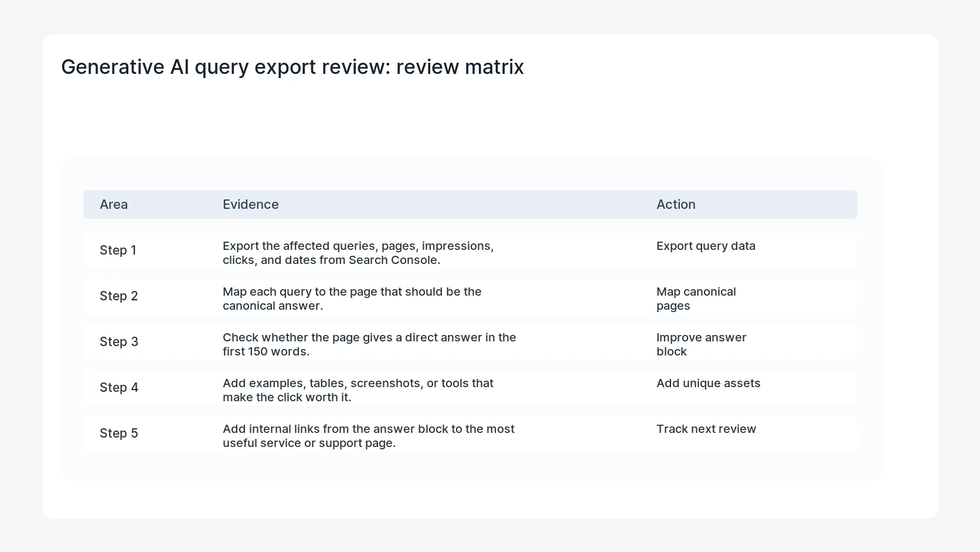
Task: Click the "Export query data" action cell
Action: pos(706,246)
